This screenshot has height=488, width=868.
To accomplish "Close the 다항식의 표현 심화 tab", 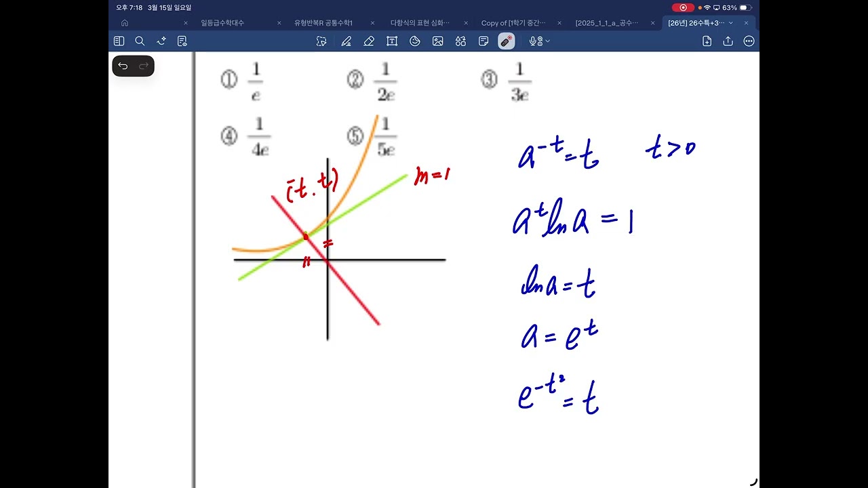I will point(466,23).
